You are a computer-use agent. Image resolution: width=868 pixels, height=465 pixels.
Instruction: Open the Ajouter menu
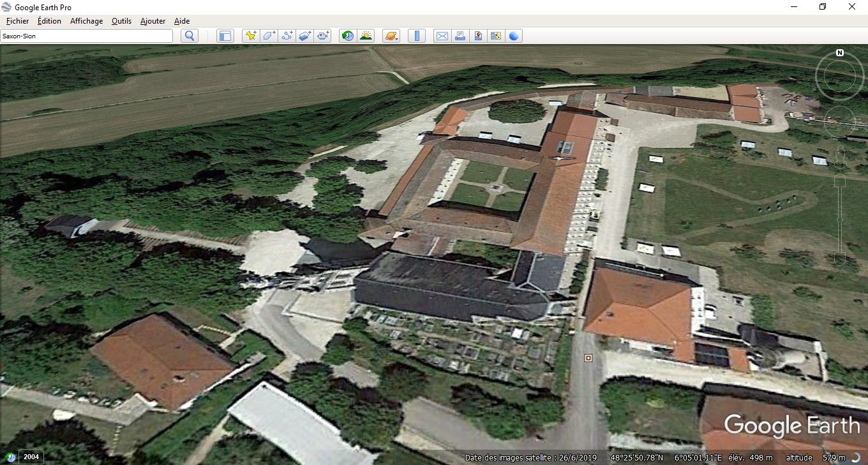[153, 21]
